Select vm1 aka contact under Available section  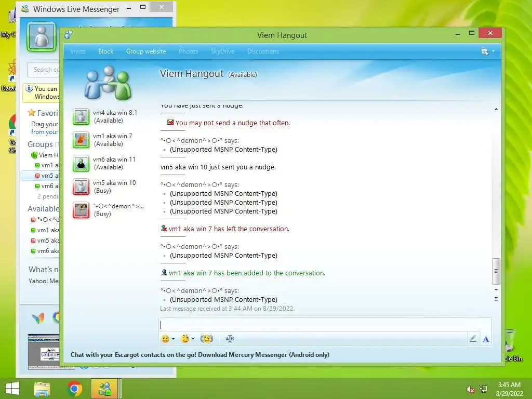(45, 230)
